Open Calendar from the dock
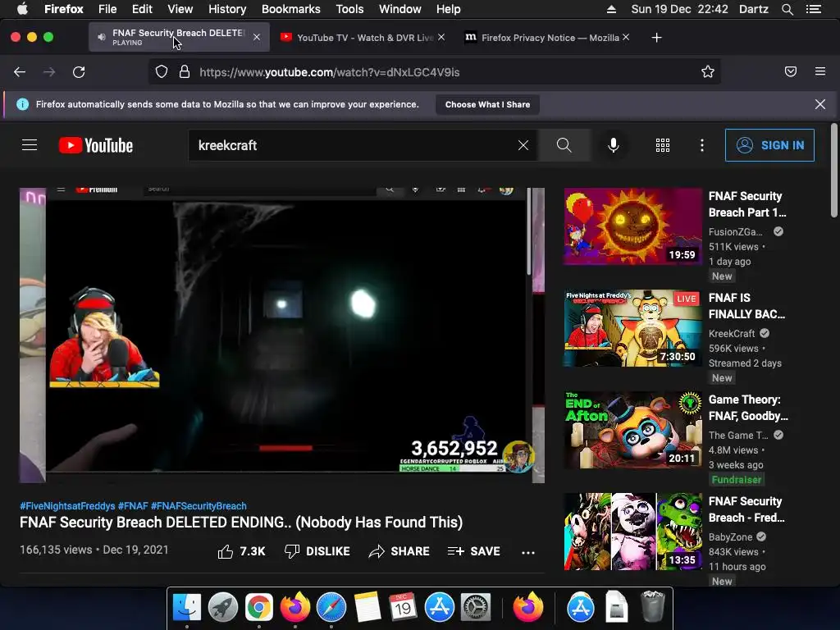Viewport: 840px width, 630px height. [403, 608]
